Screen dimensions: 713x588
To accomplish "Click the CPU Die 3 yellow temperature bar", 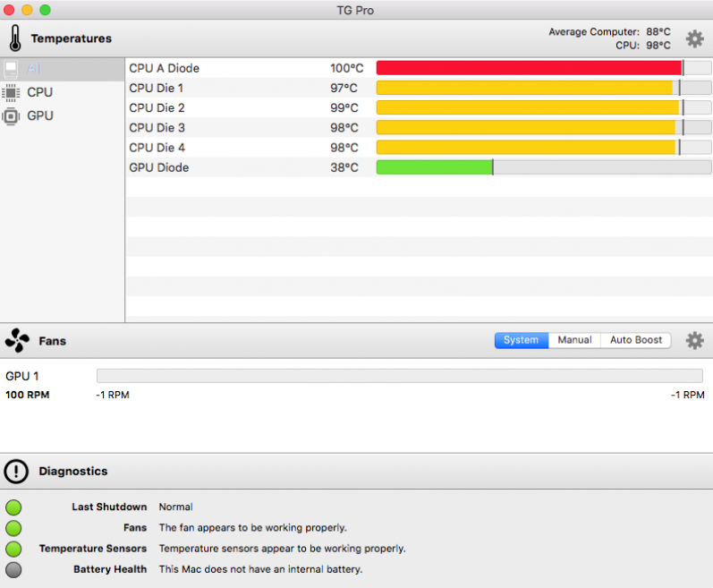I will click(x=526, y=128).
